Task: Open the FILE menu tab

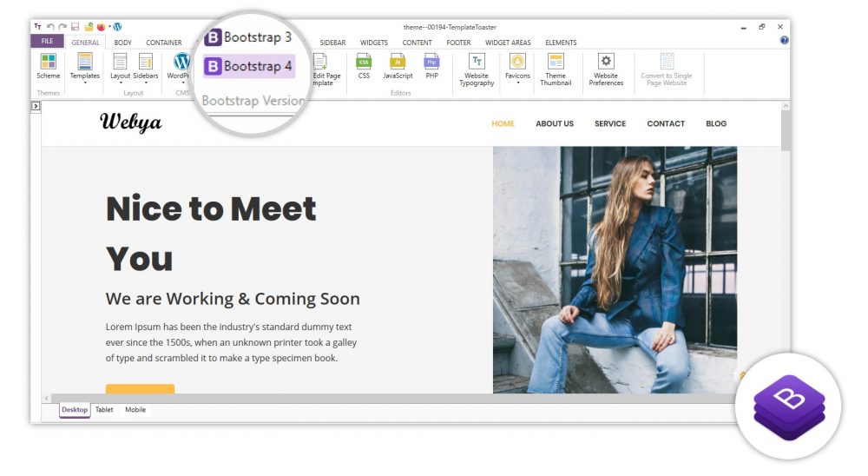Action: (47, 42)
